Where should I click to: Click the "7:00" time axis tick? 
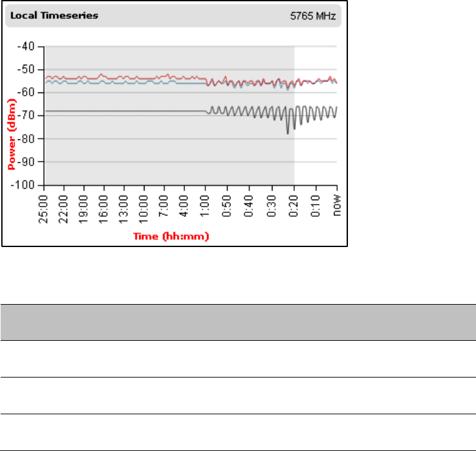[x=164, y=206]
